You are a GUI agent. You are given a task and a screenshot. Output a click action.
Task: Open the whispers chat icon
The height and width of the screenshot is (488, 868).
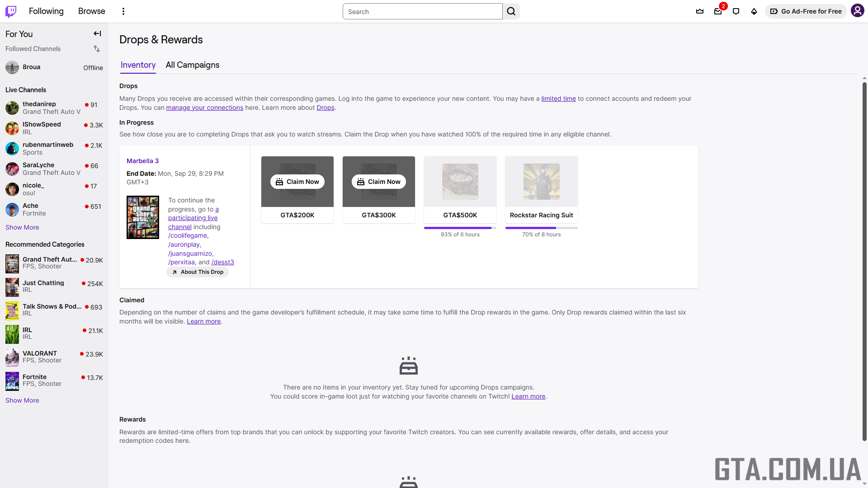click(736, 11)
